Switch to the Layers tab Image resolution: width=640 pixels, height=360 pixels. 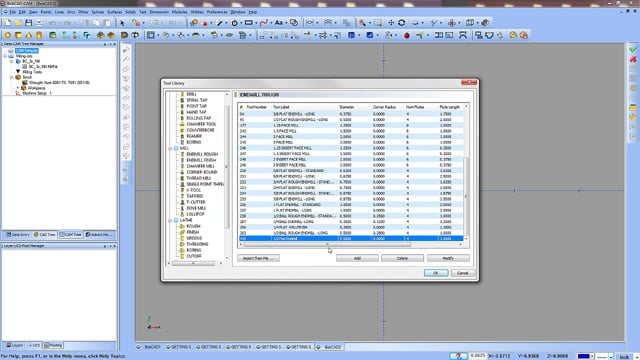[x=15, y=345]
